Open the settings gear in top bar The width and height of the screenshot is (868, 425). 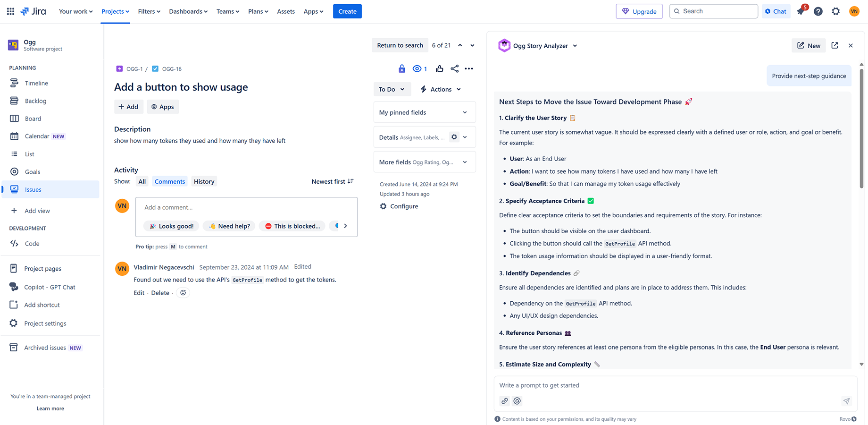[836, 11]
